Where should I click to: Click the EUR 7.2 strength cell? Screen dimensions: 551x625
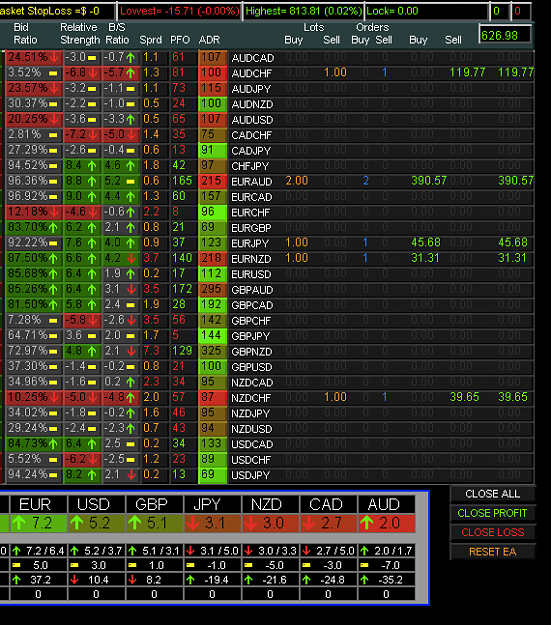tap(38, 523)
